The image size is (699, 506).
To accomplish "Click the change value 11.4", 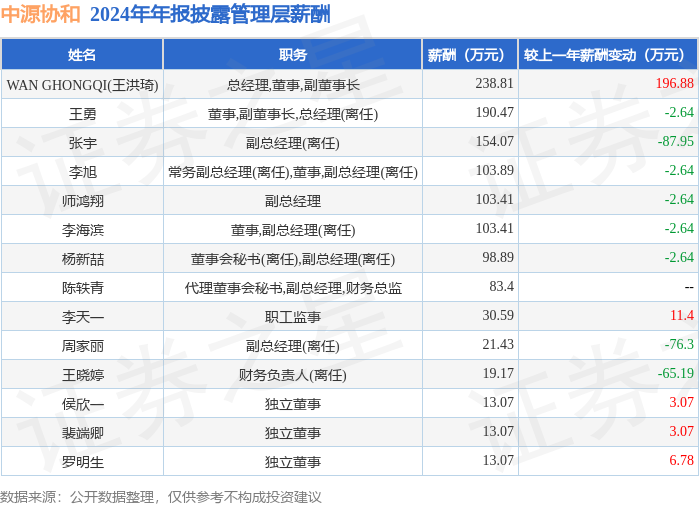I will (x=682, y=315).
